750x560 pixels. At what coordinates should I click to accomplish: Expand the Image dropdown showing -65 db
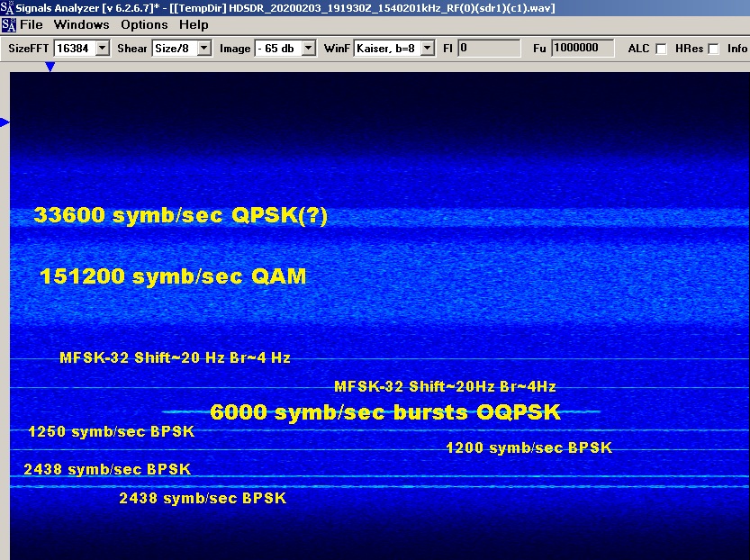point(309,49)
